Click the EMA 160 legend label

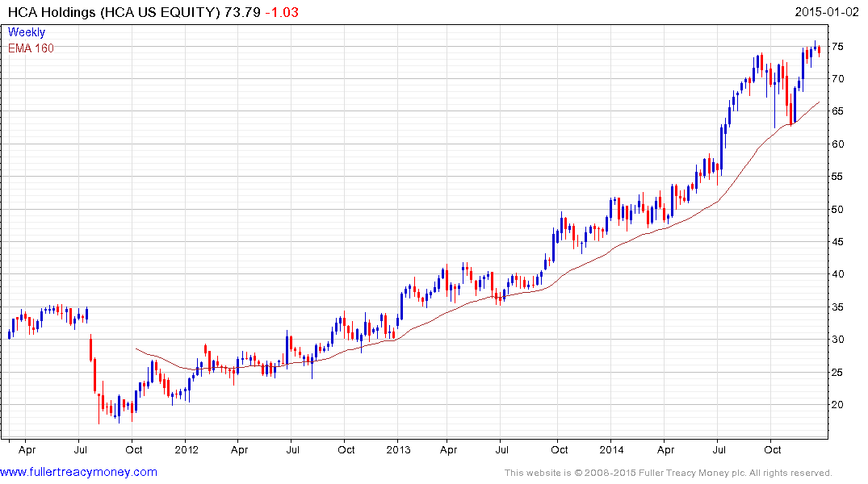click(31, 48)
